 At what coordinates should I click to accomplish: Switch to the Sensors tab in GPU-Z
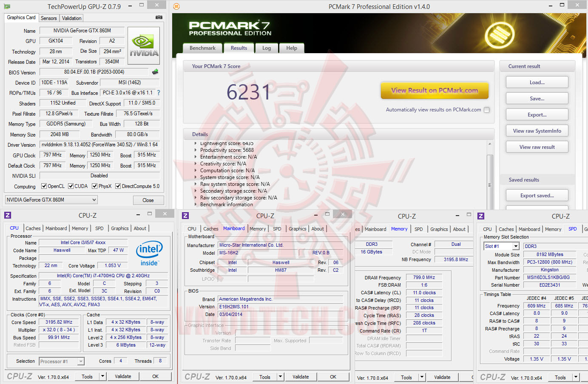click(x=49, y=18)
